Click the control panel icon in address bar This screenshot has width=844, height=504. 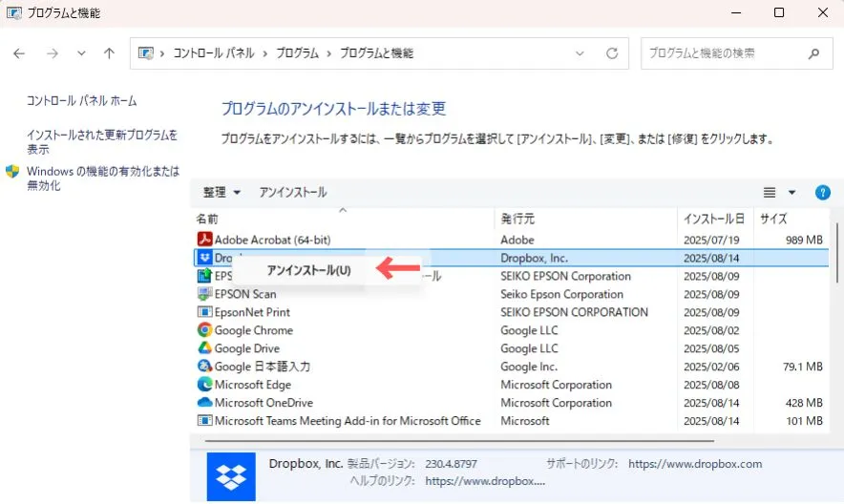click(145, 53)
